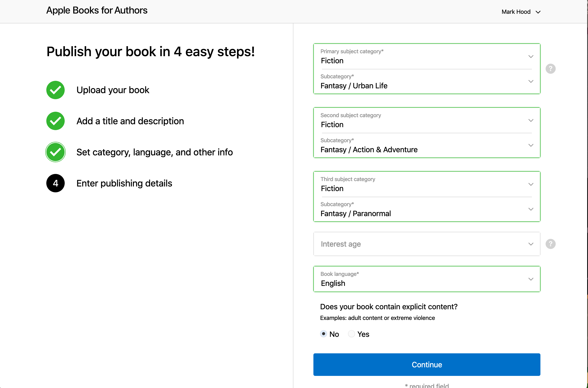Open the Interest age dropdown

[x=426, y=244]
